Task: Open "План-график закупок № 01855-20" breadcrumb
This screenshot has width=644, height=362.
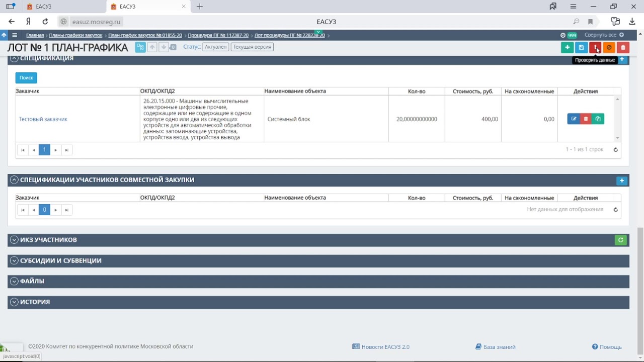Action: (x=145, y=35)
